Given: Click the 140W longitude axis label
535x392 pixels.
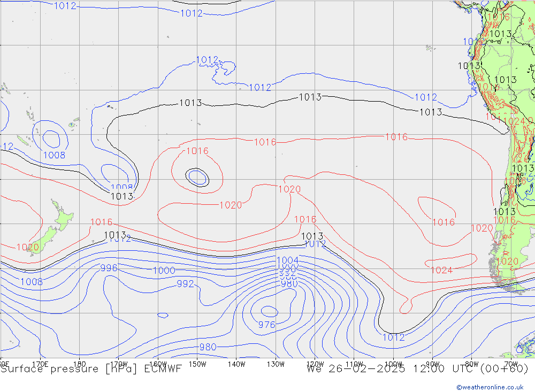Looking at the screenshot, I should 236,364.
